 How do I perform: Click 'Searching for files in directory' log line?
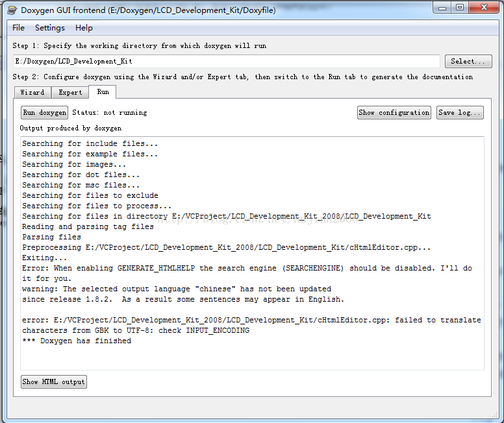coord(227,217)
